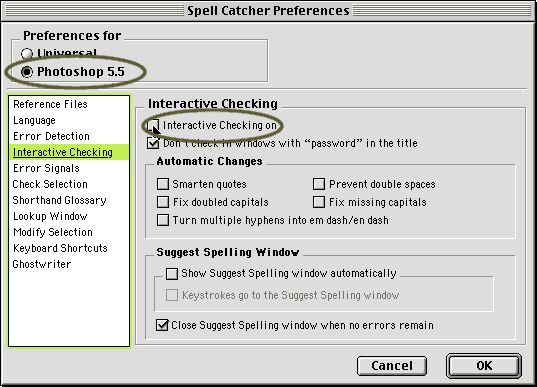Switch to the Lookup Window pane
The height and width of the screenshot is (387, 537).
(x=69, y=216)
